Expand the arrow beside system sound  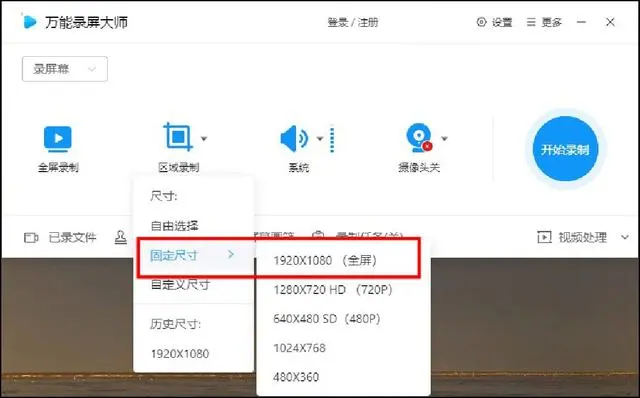click(320, 139)
